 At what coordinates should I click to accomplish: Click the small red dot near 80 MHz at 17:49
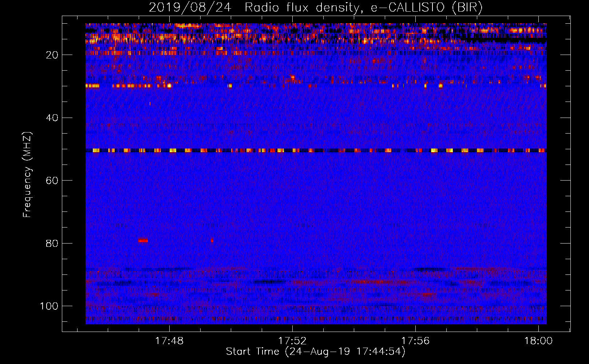pos(212,240)
